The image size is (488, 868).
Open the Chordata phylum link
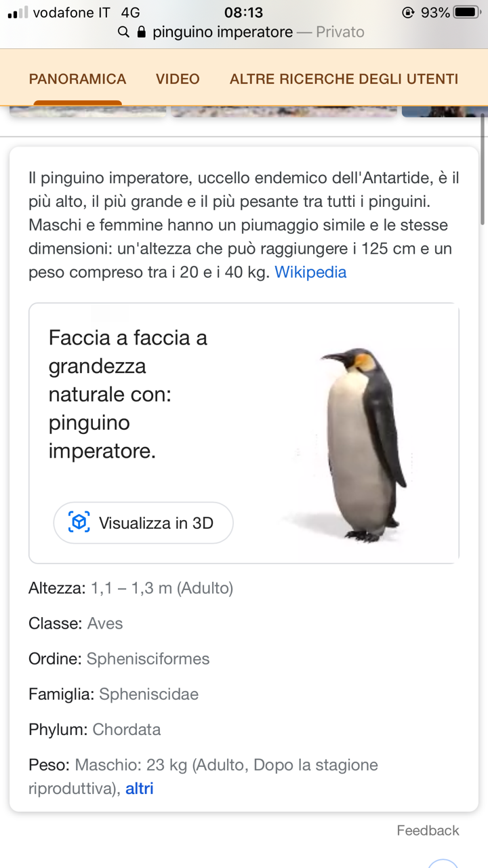tap(127, 730)
